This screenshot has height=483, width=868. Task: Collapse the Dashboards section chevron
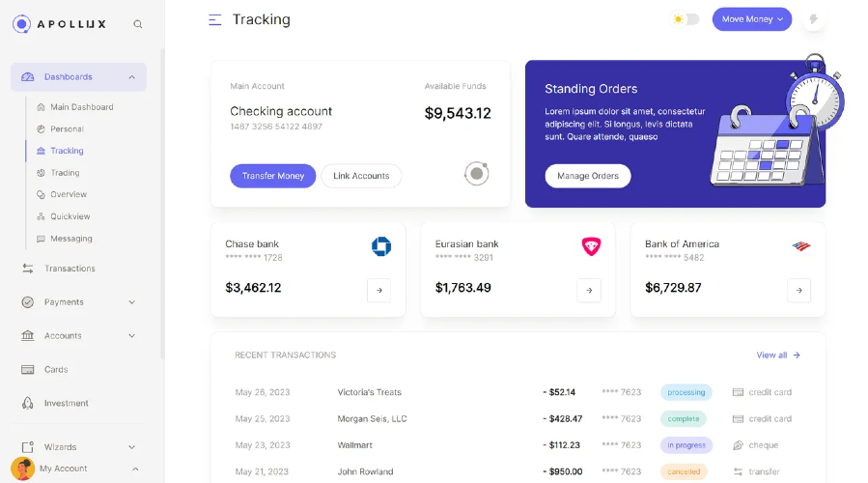pos(131,77)
